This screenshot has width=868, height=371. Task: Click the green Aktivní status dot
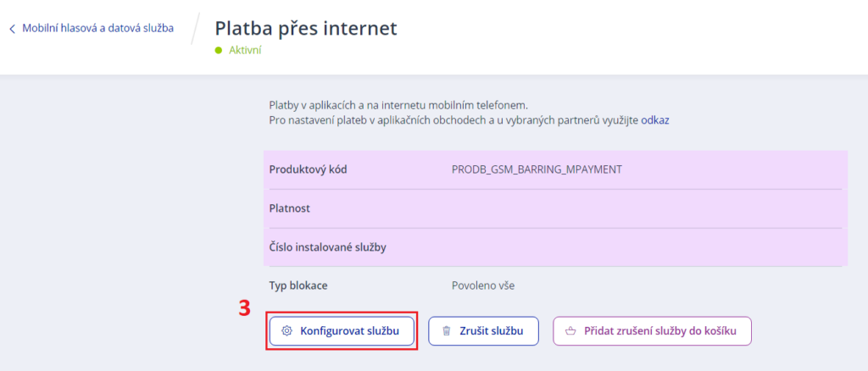coord(219,50)
